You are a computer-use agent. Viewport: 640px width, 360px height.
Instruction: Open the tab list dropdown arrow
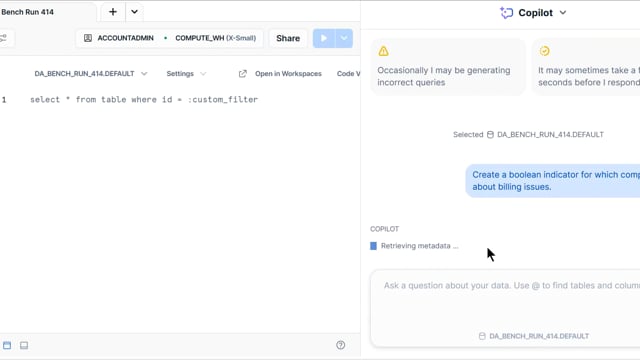[x=134, y=12]
